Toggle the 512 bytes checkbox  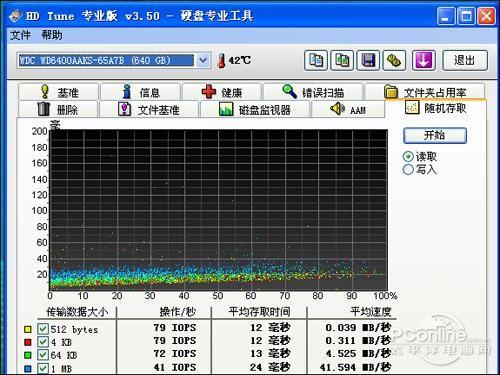pos(43,329)
